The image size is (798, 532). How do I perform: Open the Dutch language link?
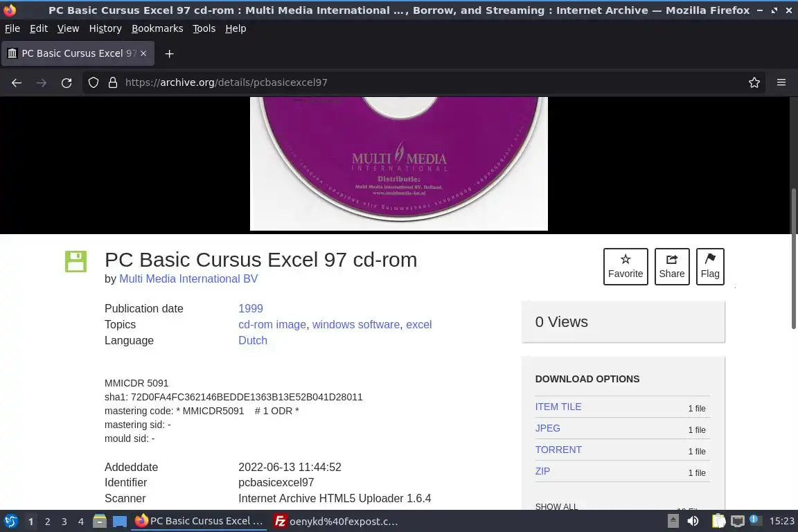[x=252, y=341]
